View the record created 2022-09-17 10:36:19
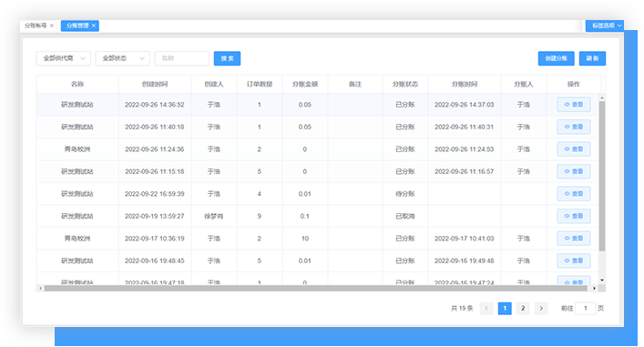 573,239
